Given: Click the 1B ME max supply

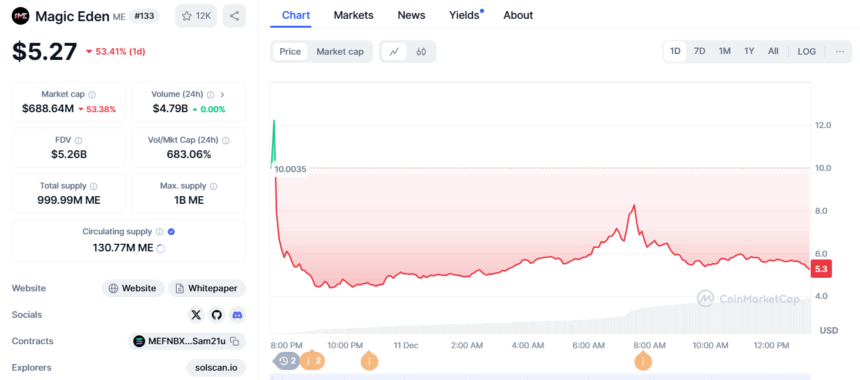Looking at the screenshot, I should [189, 200].
